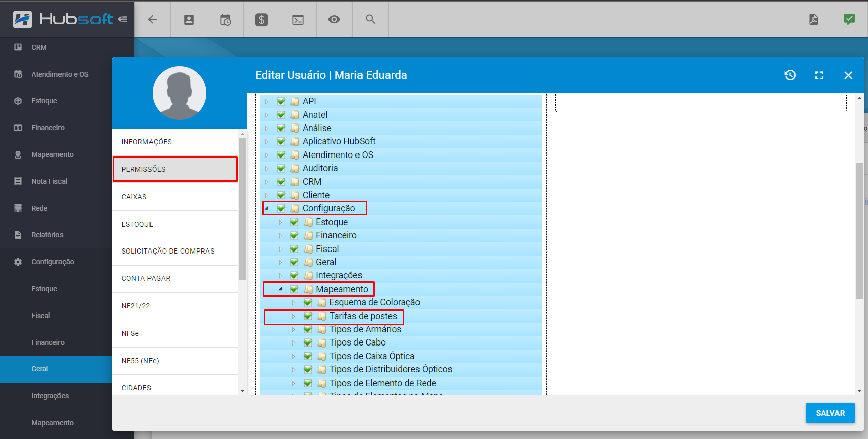Click the Configuração gear sidebar icon

[18, 262]
